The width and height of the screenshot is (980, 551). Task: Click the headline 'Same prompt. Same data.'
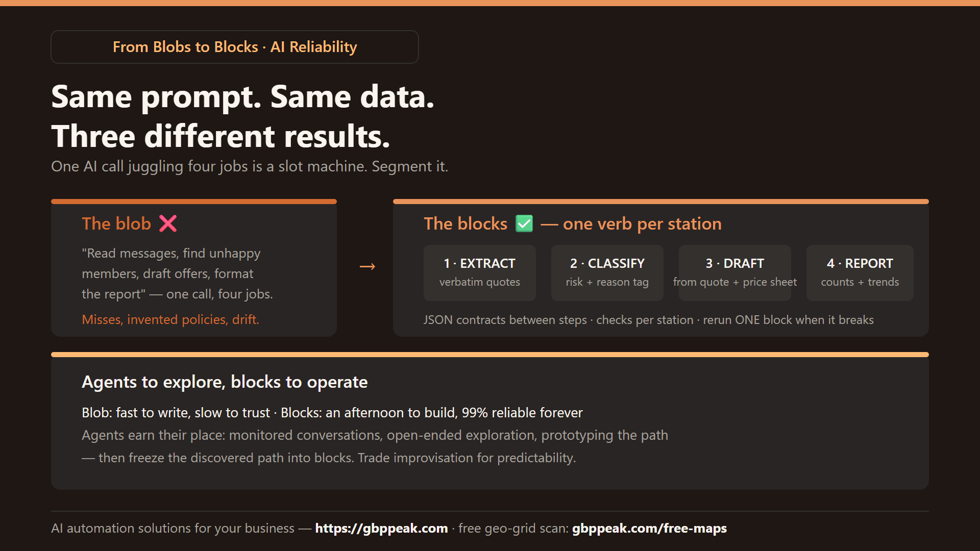[x=242, y=96]
